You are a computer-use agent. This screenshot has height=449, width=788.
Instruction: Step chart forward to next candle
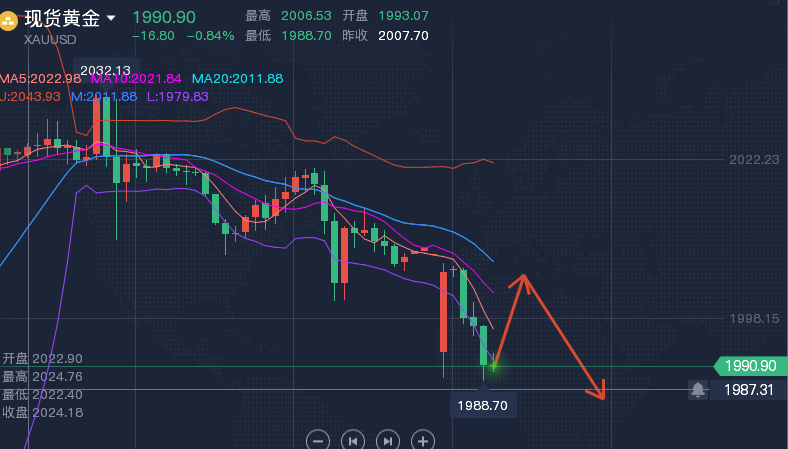(388, 440)
